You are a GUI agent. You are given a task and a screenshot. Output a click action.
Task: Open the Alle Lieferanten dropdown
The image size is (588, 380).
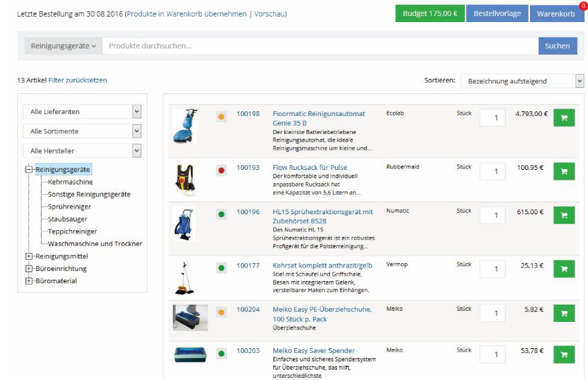[x=82, y=111]
